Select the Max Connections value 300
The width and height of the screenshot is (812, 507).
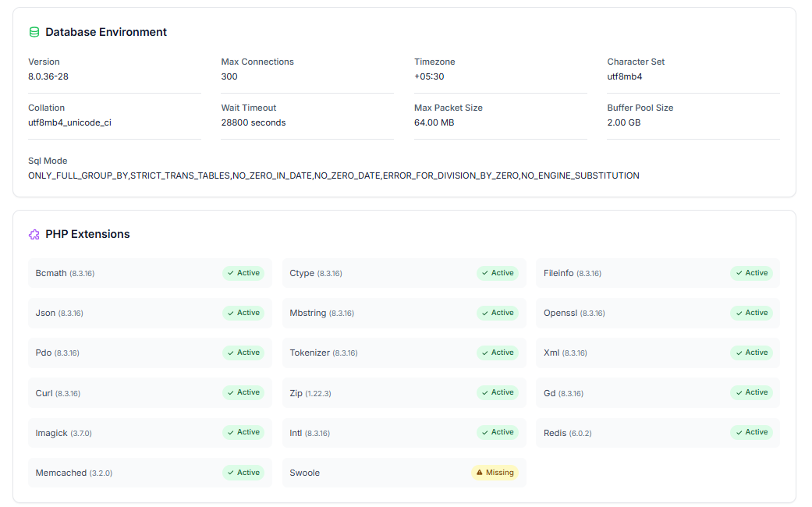[x=229, y=76]
